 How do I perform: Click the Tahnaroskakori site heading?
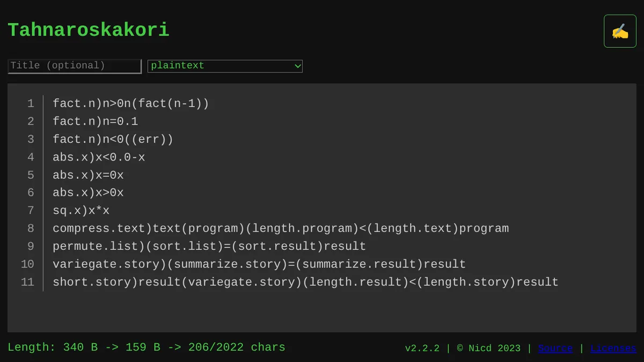pyautogui.click(x=88, y=30)
